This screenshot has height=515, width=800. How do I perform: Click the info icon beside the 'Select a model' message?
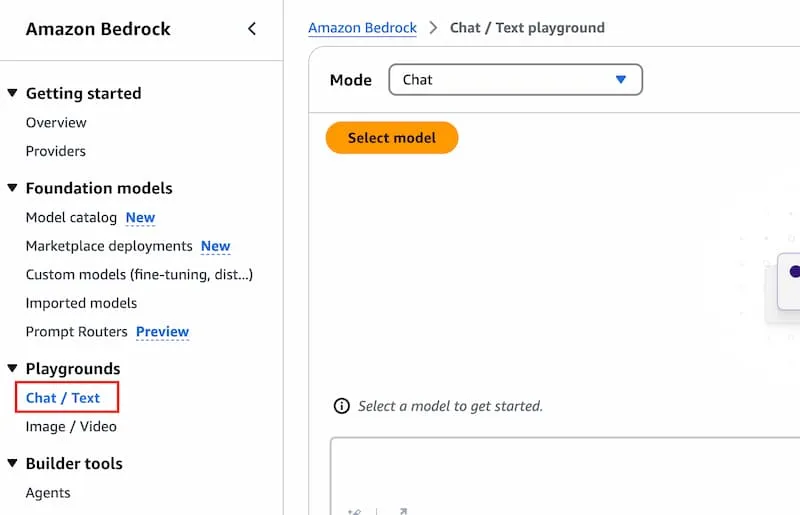[x=341, y=406]
